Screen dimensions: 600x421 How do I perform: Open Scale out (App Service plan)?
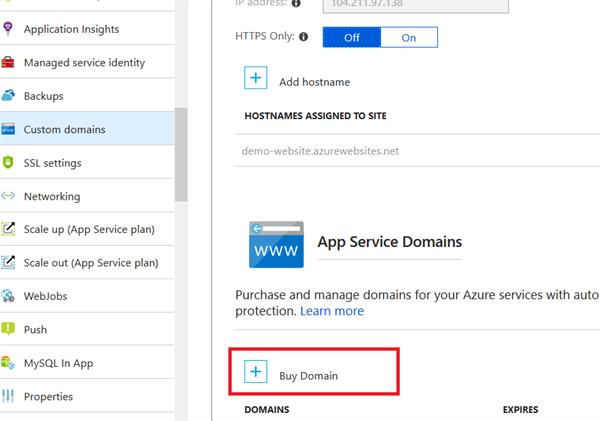click(x=90, y=263)
